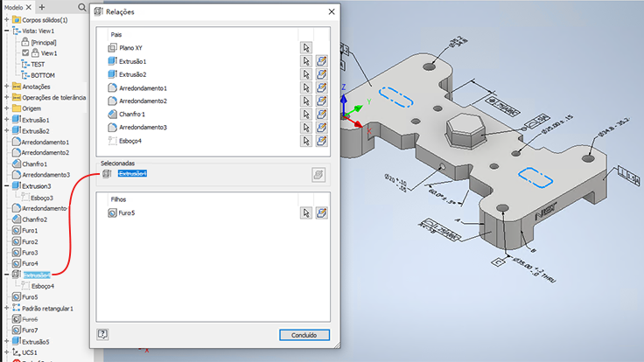Click the edit icon for Arredondamento3 parent
The width and height of the screenshot is (644, 362).
[322, 128]
